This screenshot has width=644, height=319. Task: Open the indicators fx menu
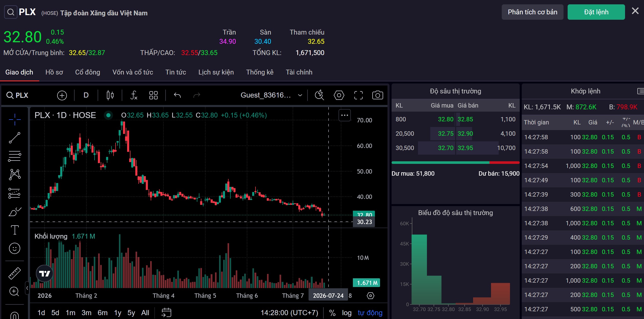(134, 95)
